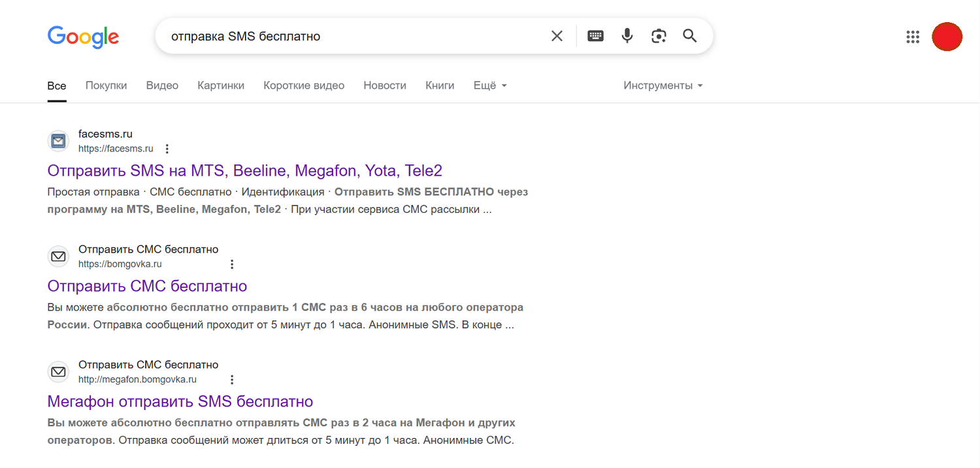Screen dimensions: 980x468
Task: Switch to the Картинки tab
Action: [x=221, y=86]
